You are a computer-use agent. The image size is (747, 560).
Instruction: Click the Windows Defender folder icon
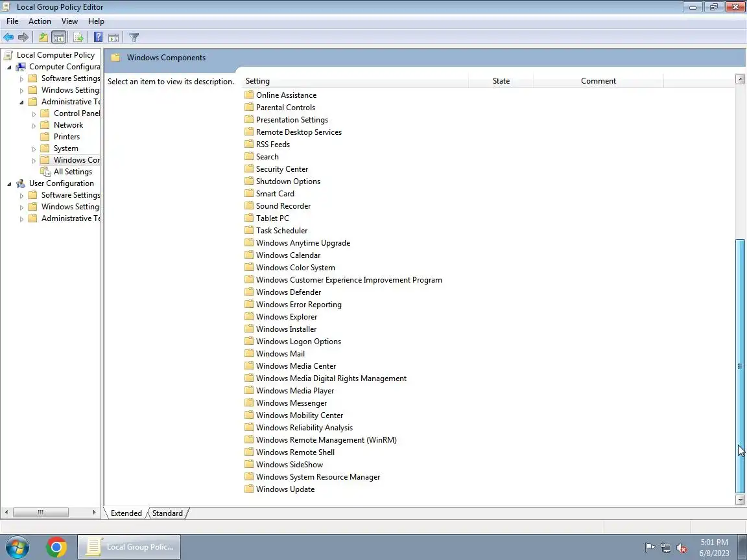[x=249, y=292]
